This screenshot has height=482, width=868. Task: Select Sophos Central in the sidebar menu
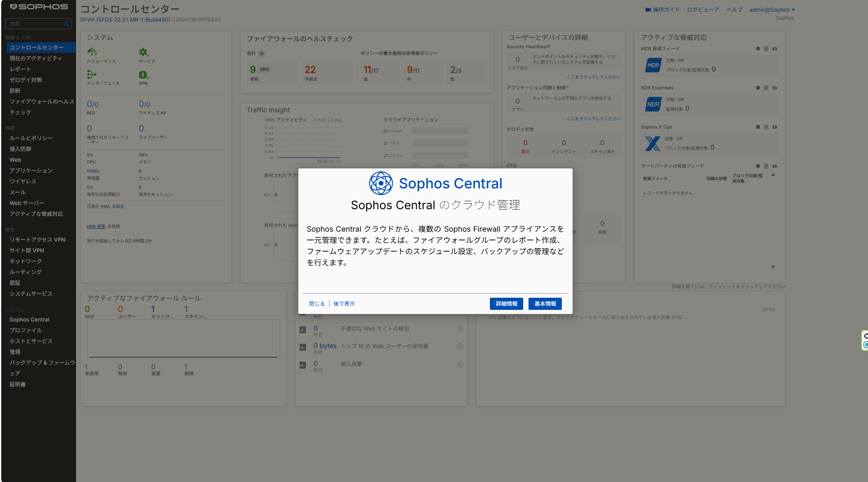click(30, 320)
